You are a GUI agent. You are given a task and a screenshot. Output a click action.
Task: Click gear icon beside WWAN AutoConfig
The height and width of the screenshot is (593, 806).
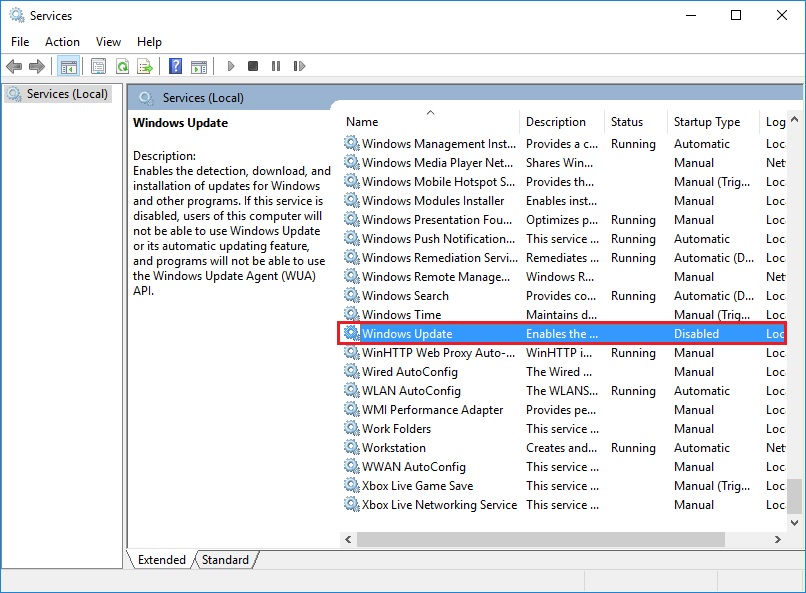pyautogui.click(x=352, y=466)
